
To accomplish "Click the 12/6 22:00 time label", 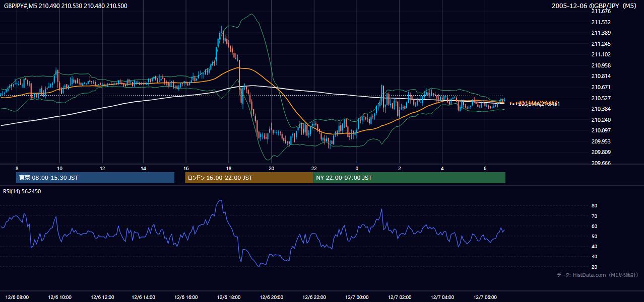I will tap(314, 297).
